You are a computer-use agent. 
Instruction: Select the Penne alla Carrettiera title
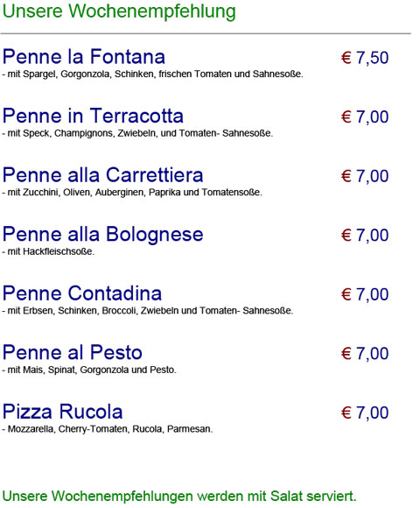coord(103,175)
